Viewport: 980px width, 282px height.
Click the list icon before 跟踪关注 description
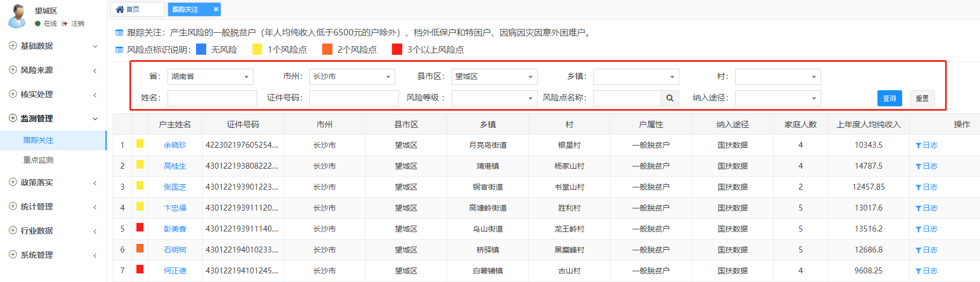tap(119, 33)
